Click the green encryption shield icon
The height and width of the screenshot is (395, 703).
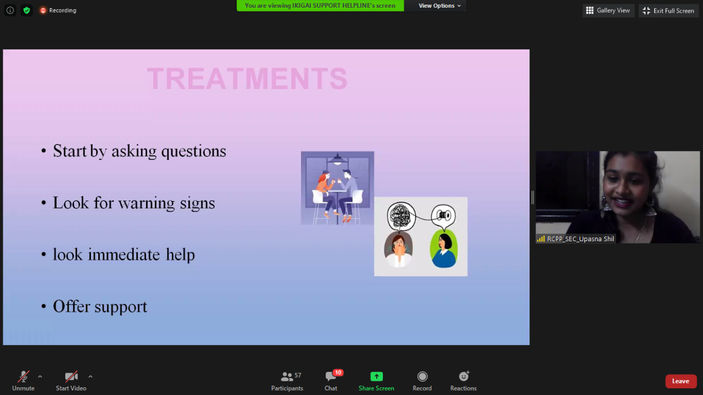pyautogui.click(x=26, y=10)
